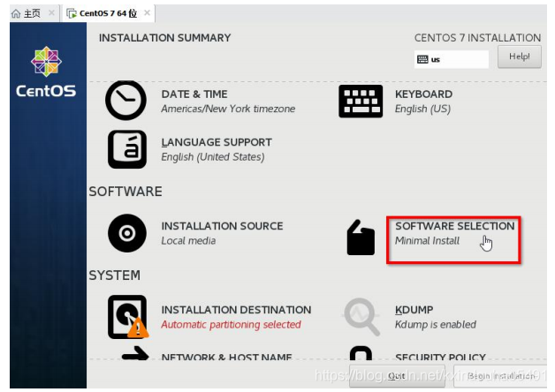
Task: Click the home icon on 主页 tab
Action: [x=16, y=14]
